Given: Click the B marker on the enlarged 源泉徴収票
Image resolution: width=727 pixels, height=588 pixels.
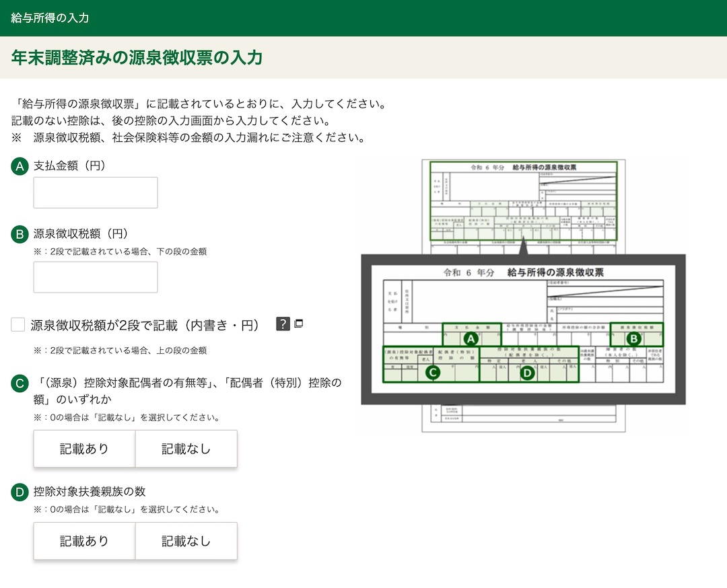Looking at the screenshot, I should (634, 338).
